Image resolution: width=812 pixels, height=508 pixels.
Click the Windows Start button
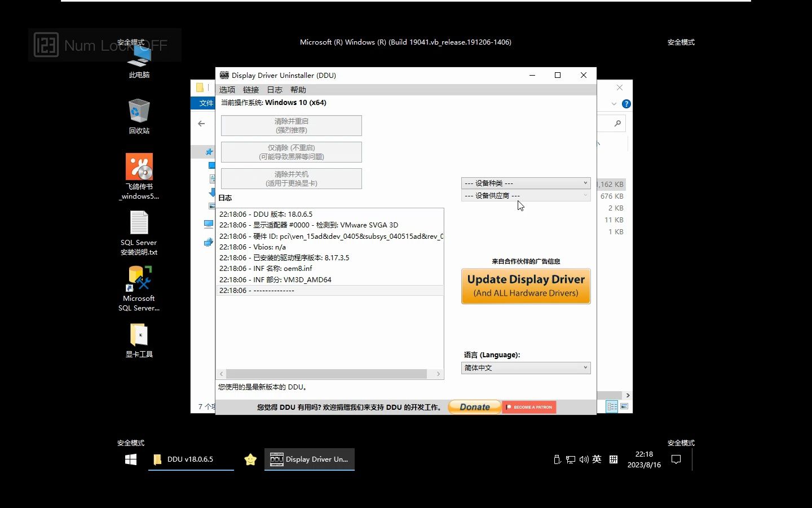131,459
